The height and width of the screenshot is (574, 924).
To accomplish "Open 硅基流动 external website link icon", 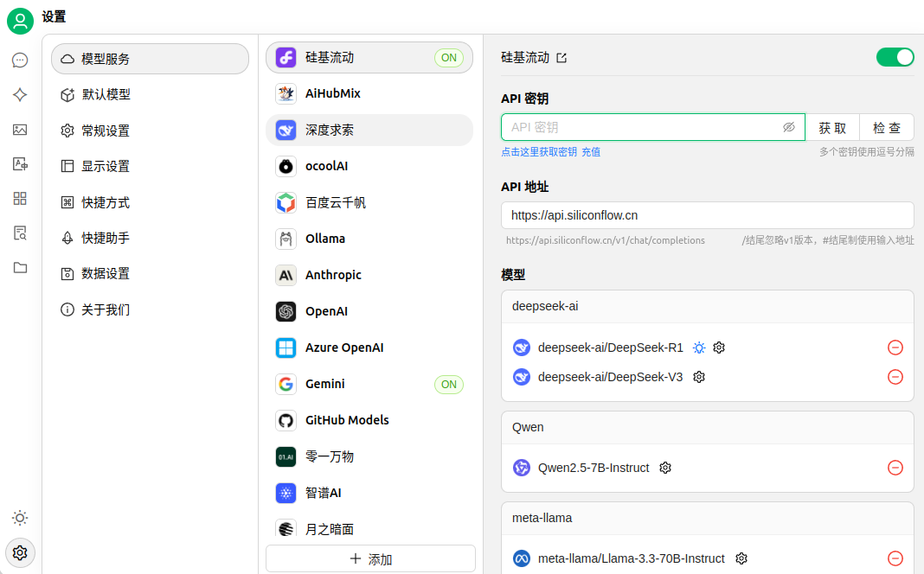I will point(561,58).
